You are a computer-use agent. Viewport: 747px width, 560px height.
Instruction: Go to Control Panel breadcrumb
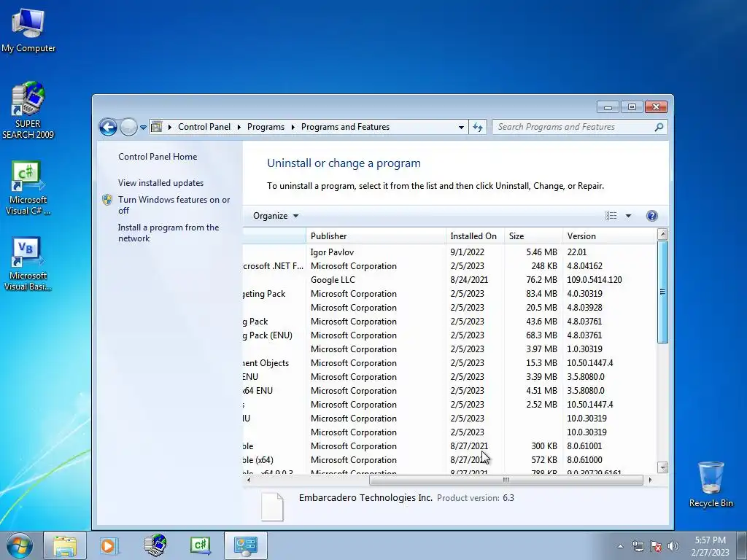[204, 127]
